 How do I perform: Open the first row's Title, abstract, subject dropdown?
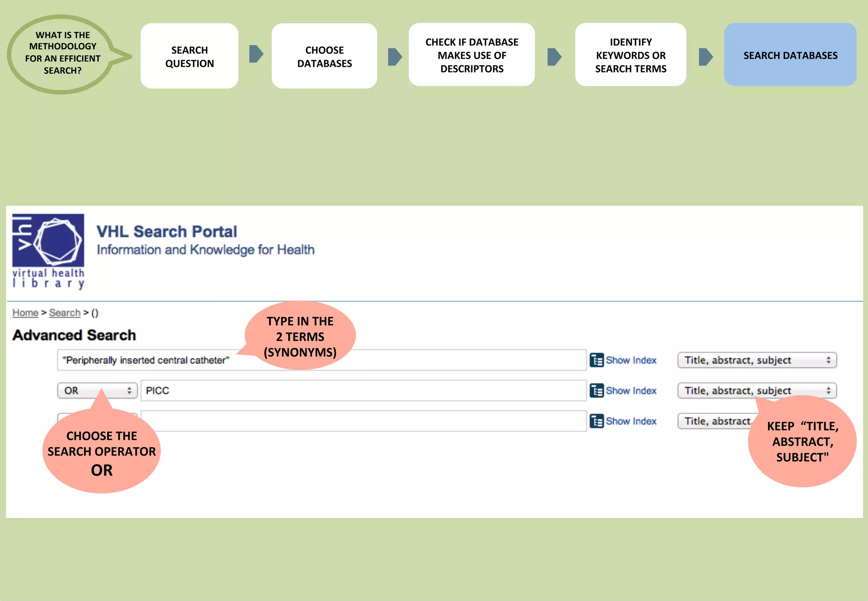click(x=757, y=360)
